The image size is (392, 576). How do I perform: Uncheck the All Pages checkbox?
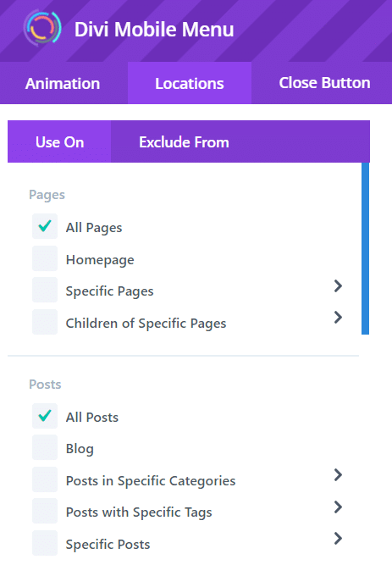click(x=45, y=226)
